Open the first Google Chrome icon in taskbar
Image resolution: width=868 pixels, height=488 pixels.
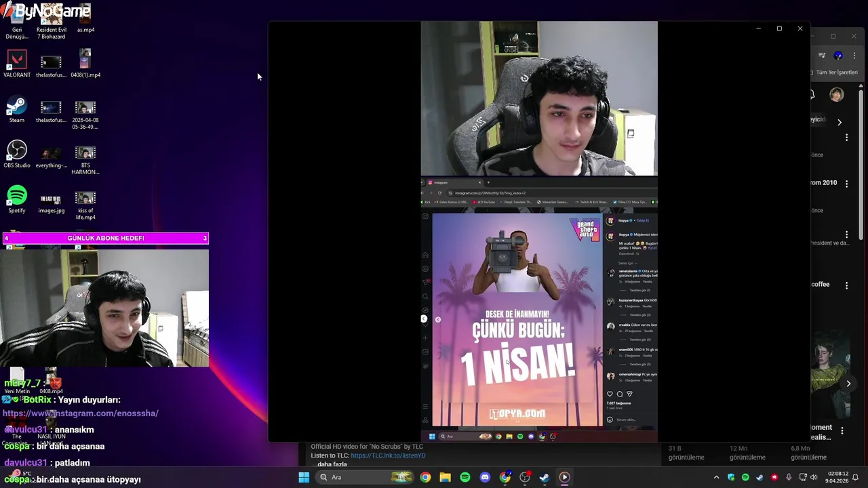(x=425, y=477)
